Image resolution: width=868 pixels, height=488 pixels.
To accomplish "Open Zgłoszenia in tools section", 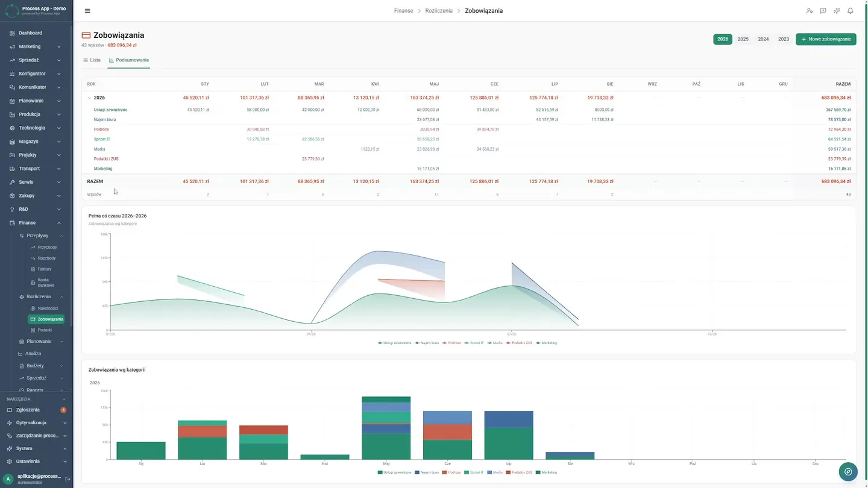I will [36, 410].
